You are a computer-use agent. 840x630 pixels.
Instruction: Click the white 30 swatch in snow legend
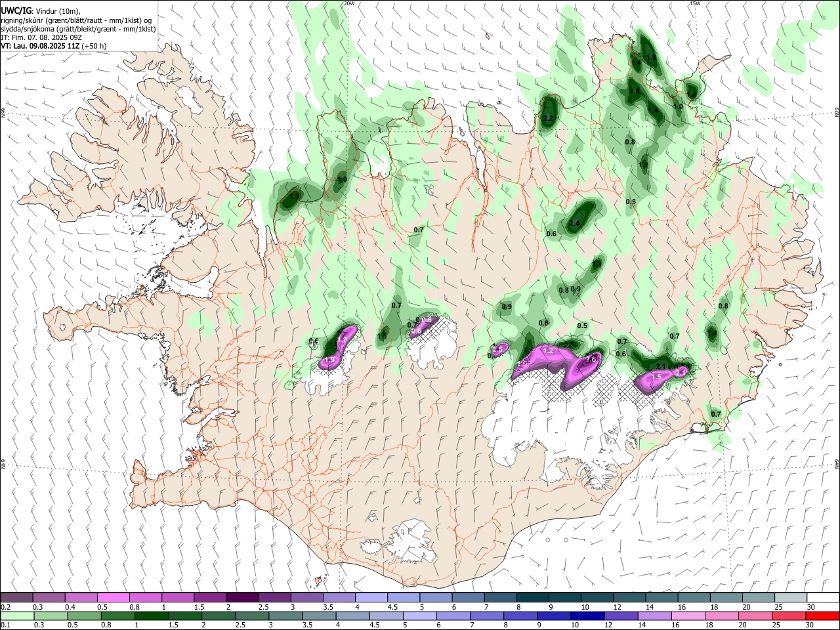pos(823,598)
